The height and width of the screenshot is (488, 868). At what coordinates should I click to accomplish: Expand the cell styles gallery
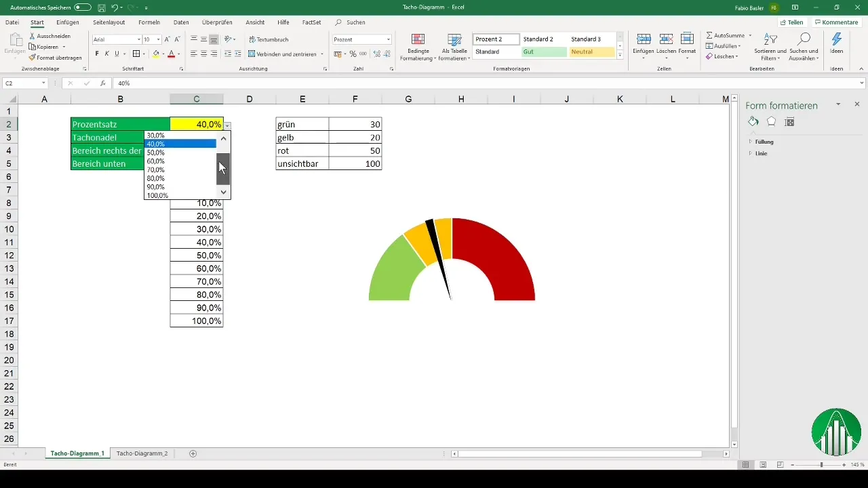point(620,56)
